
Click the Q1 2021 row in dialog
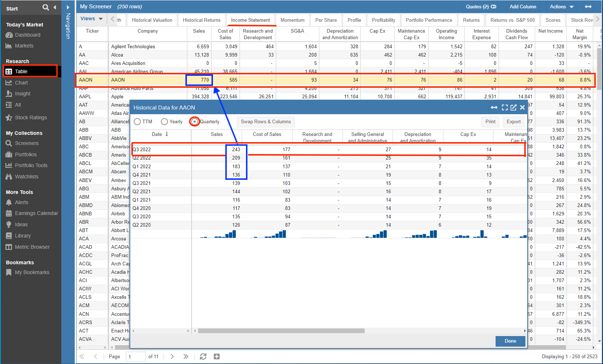point(328,200)
